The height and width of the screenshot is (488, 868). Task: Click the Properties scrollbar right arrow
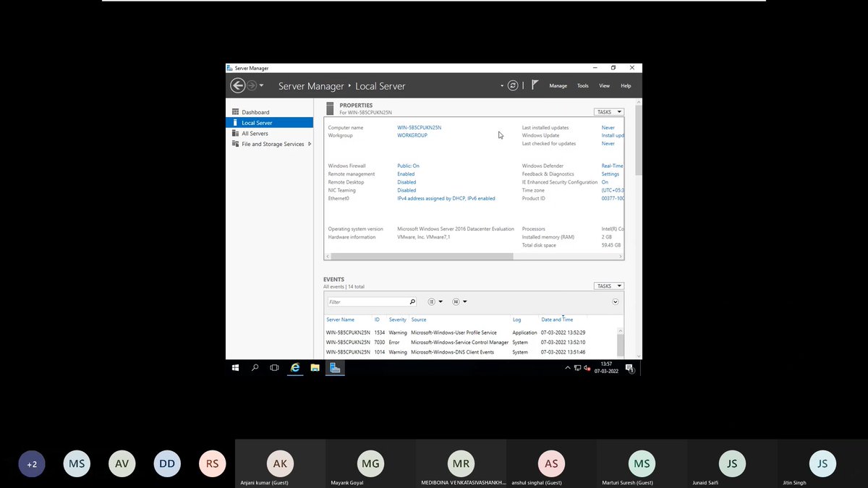tap(621, 256)
